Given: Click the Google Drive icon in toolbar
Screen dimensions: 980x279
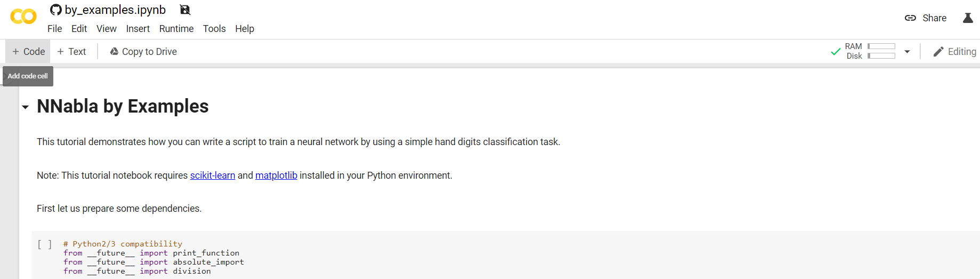Looking at the screenshot, I should 114,52.
